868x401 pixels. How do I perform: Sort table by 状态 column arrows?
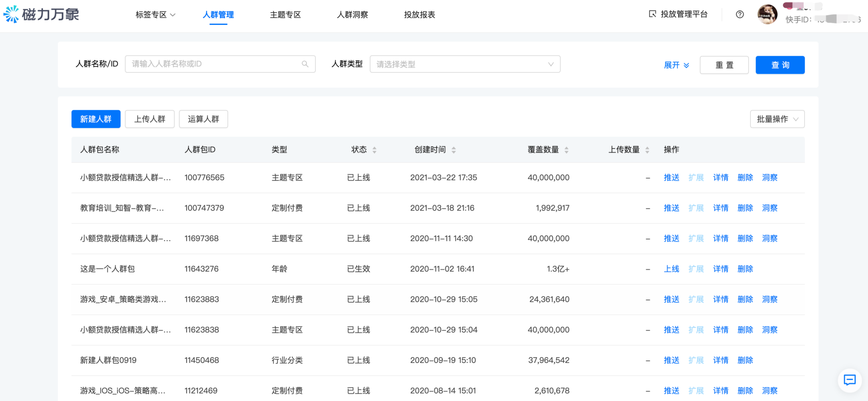(374, 150)
